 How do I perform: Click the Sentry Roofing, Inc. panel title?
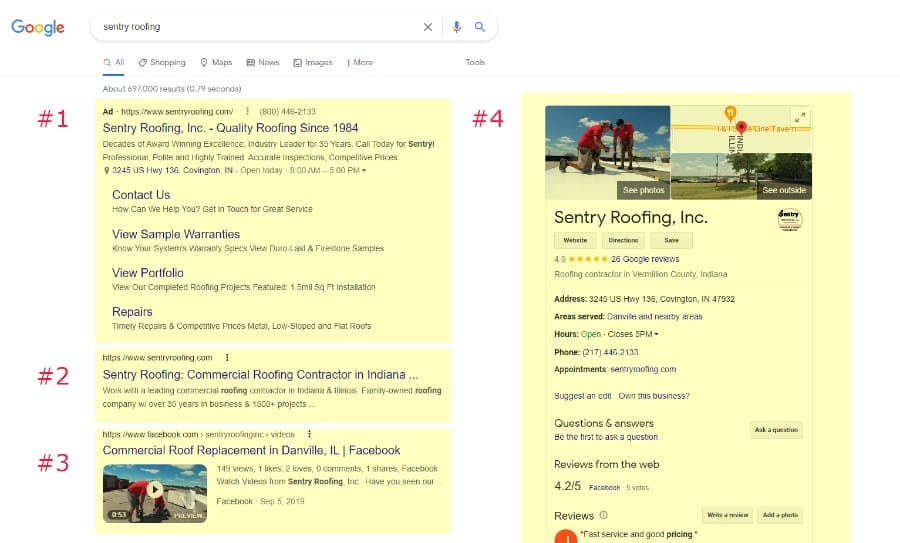(631, 218)
